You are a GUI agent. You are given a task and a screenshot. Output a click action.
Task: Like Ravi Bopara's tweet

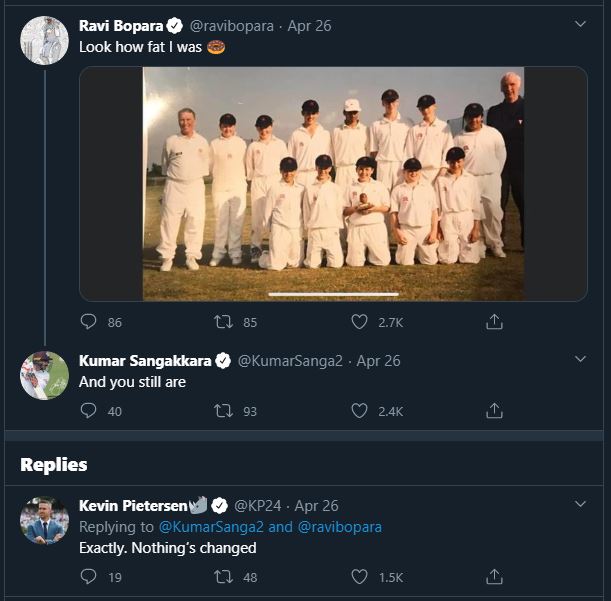[x=360, y=322]
